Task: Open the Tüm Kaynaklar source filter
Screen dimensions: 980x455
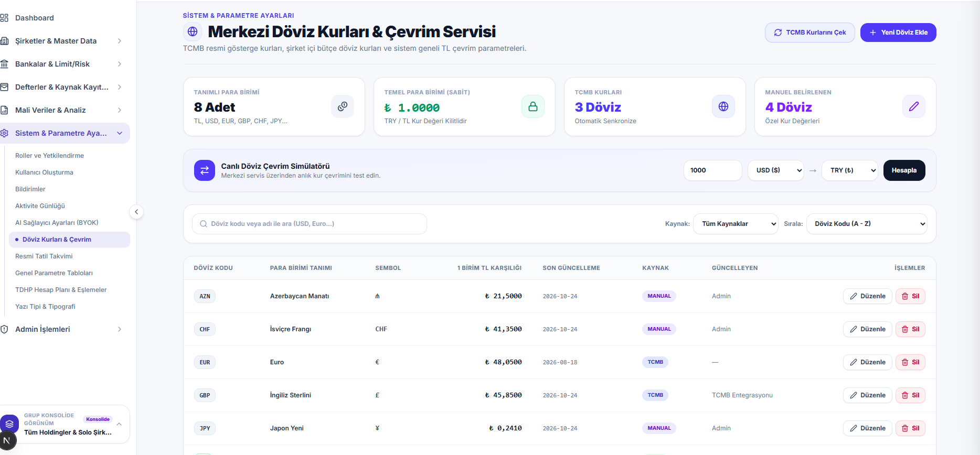Action: coord(736,224)
